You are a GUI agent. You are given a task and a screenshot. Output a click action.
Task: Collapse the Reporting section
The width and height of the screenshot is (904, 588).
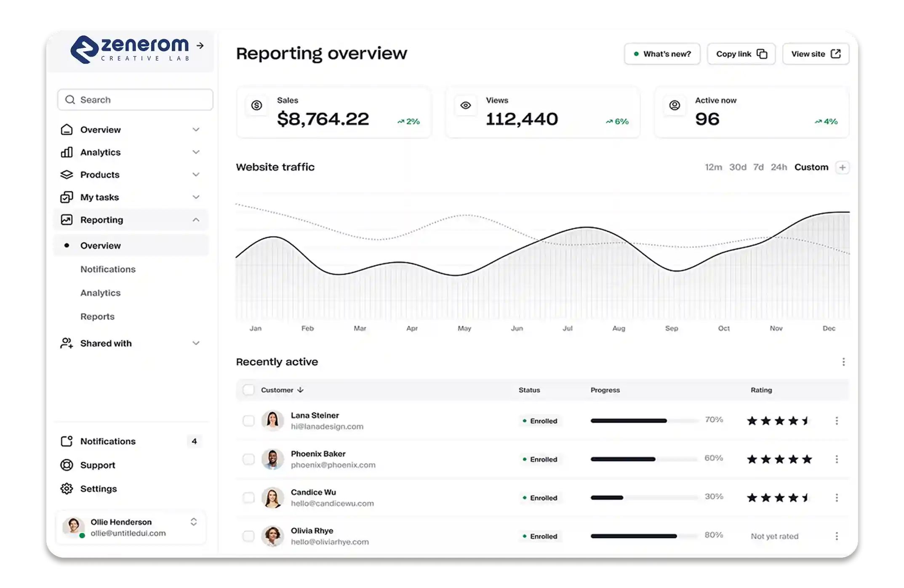[x=196, y=219]
